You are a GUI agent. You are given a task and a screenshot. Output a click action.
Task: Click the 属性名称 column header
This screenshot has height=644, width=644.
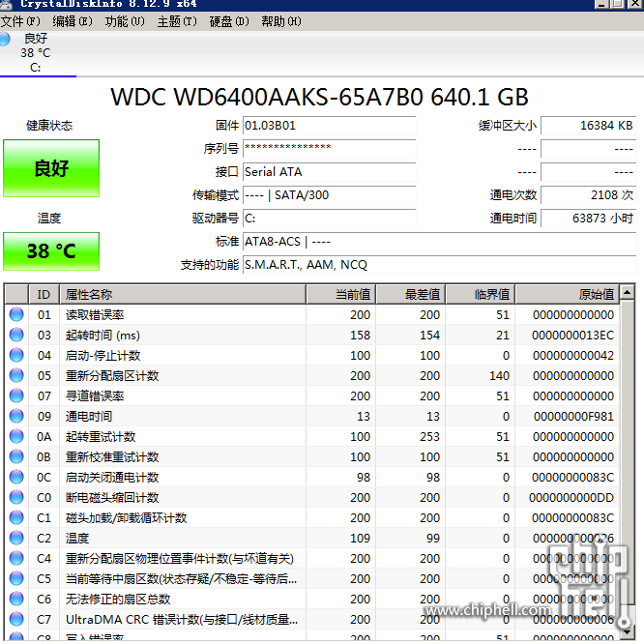(183, 294)
